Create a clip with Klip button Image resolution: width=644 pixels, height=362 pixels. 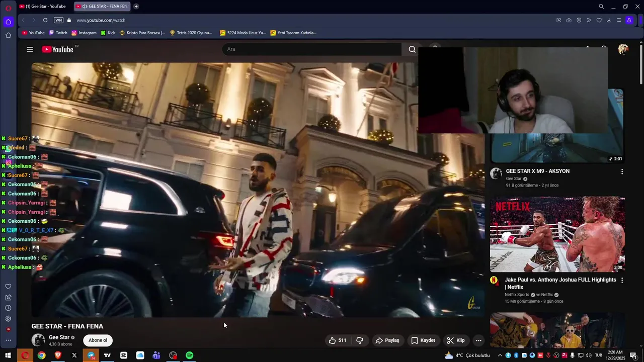(x=456, y=340)
